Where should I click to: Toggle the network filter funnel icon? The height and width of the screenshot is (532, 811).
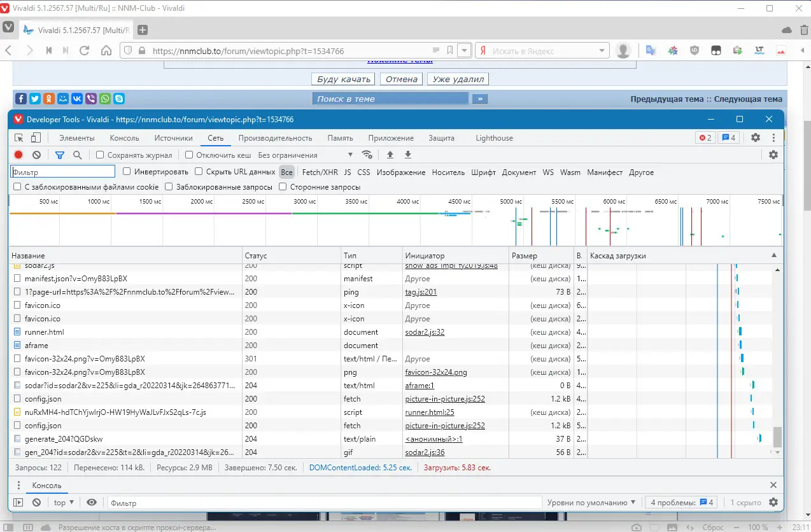pos(60,155)
